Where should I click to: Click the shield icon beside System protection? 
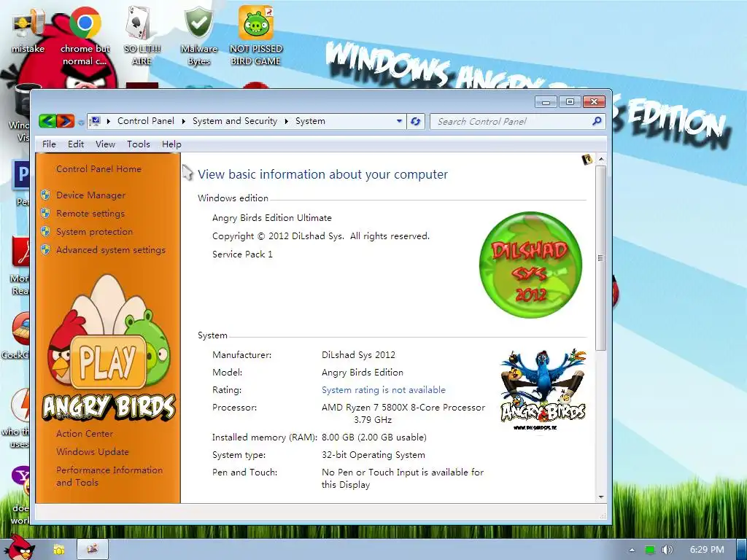coord(45,231)
